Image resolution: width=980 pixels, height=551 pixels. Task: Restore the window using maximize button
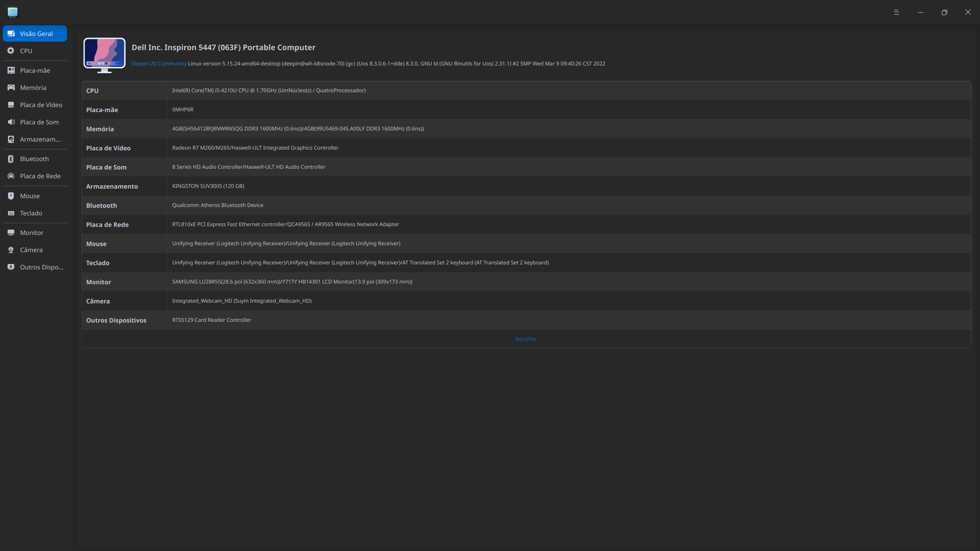pos(944,12)
